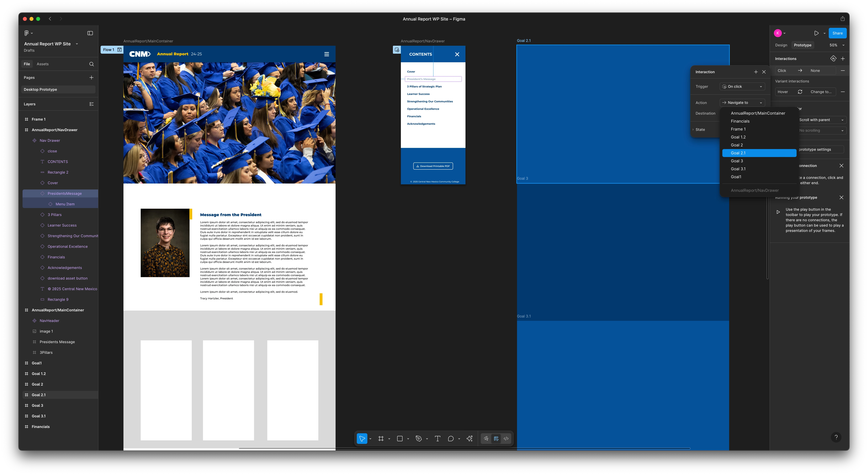The image size is (868, 475).
Task: Switch to the Design tab
Action: (x=781, y=45)
